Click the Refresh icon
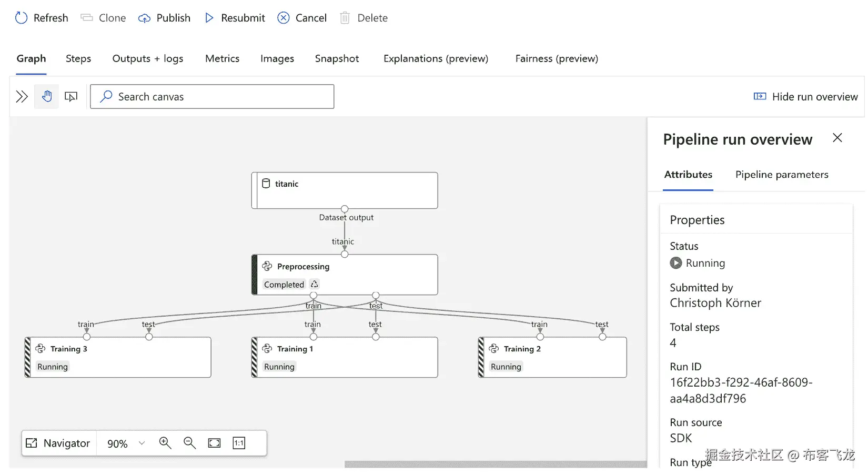The width and height of the screenshot is (868, 475). tap(21, 18)
